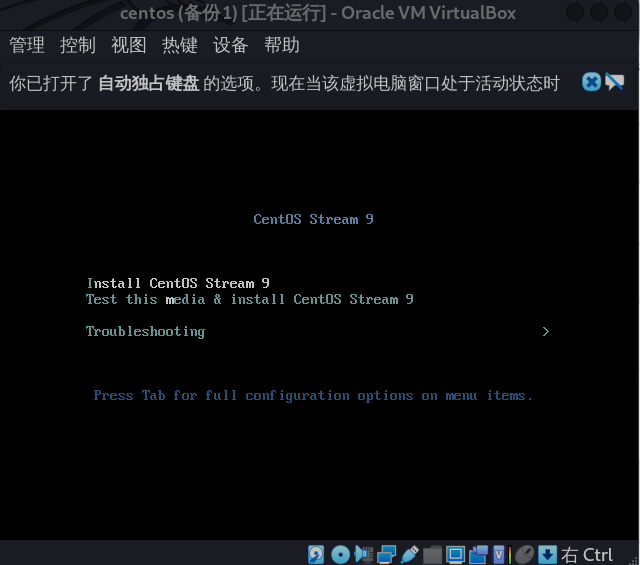The height and width of the screenshot is (565, 640).
Task: Dismiss the keyboard capture notification
Action: [591, 82]
